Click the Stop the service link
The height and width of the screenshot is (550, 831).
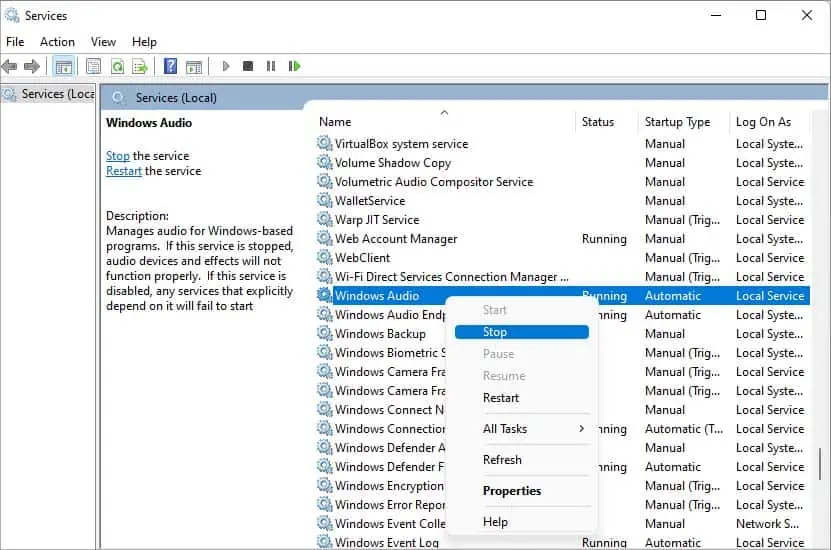[118, 156]
